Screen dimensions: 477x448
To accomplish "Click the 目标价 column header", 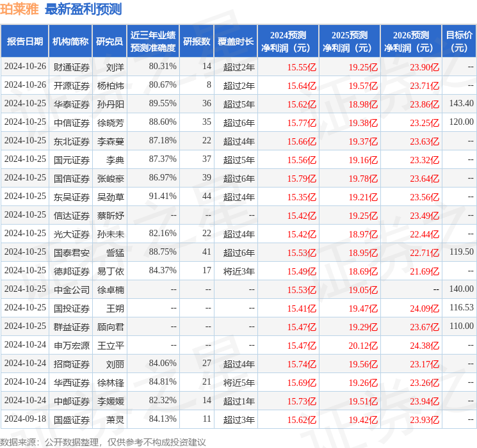I will [x=459, y=42].
